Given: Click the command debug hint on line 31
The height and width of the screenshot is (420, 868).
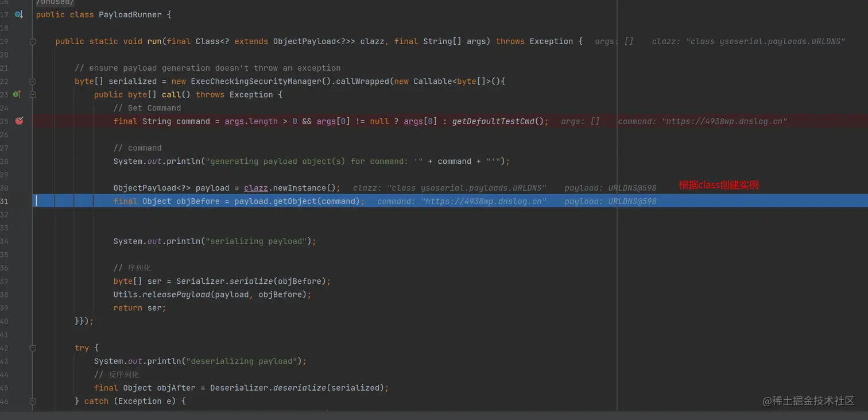Looking at the screenshot, I should [x=462, y=201].
